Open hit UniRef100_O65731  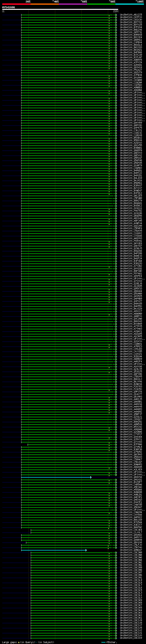click(x=131, y=32)
